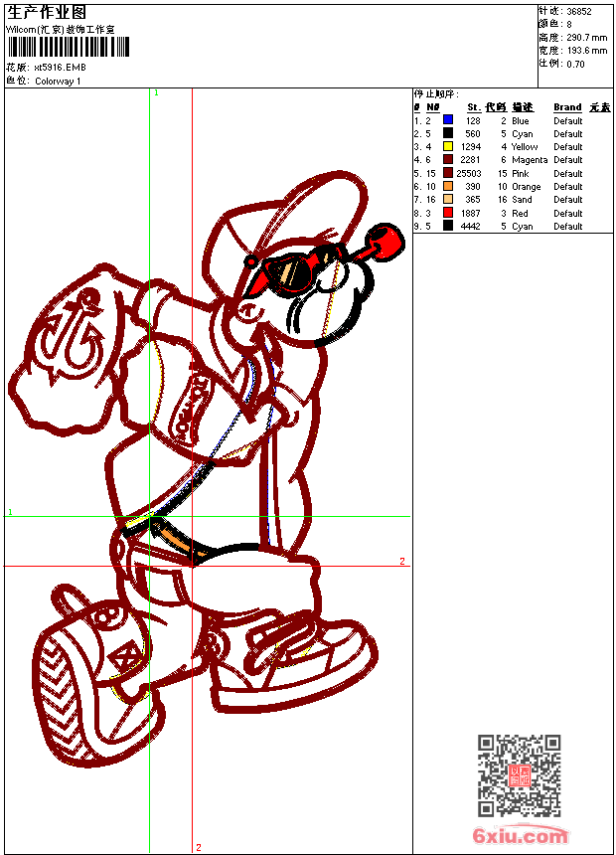
Task: Select the height value 290.7 mm
Action: click(586, 38)
